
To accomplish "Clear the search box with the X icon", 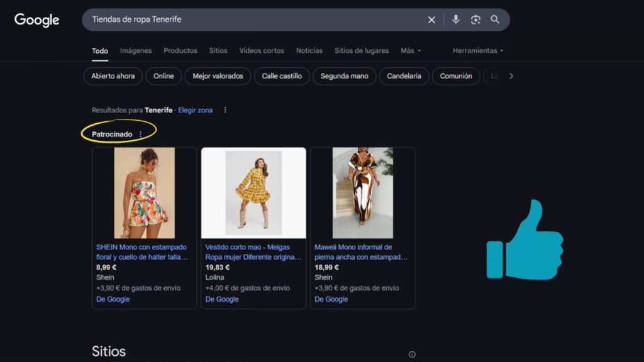I will coord(431,19).
